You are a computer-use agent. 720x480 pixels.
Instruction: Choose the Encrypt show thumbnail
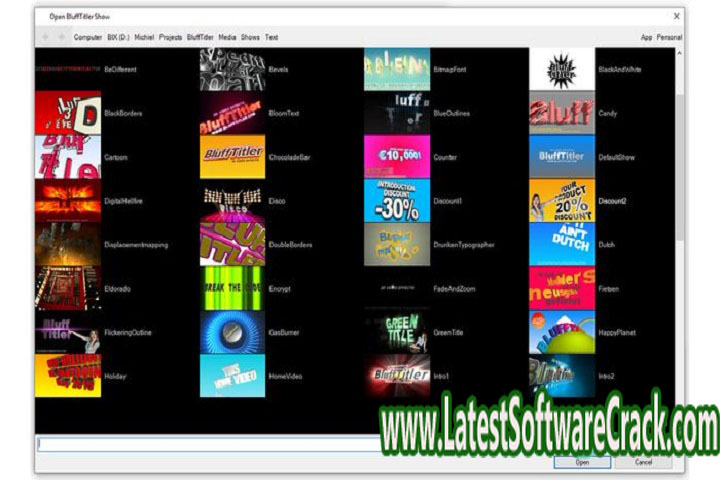(232, 288)
